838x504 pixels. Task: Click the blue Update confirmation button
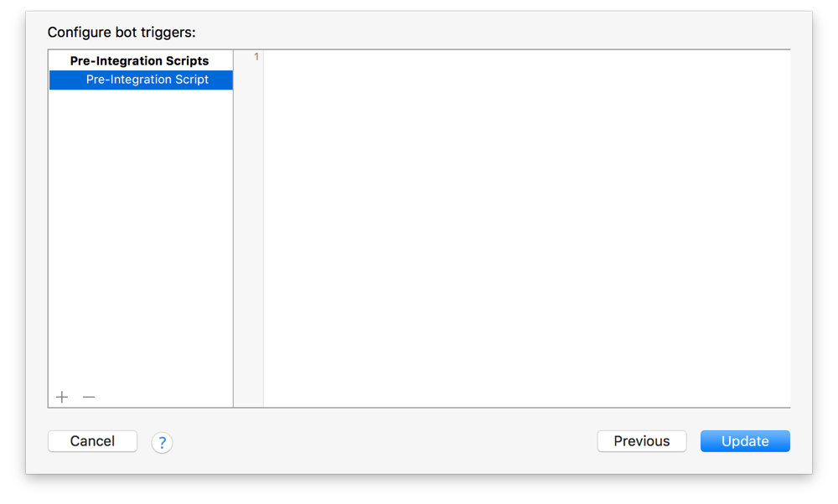(744, 440)
